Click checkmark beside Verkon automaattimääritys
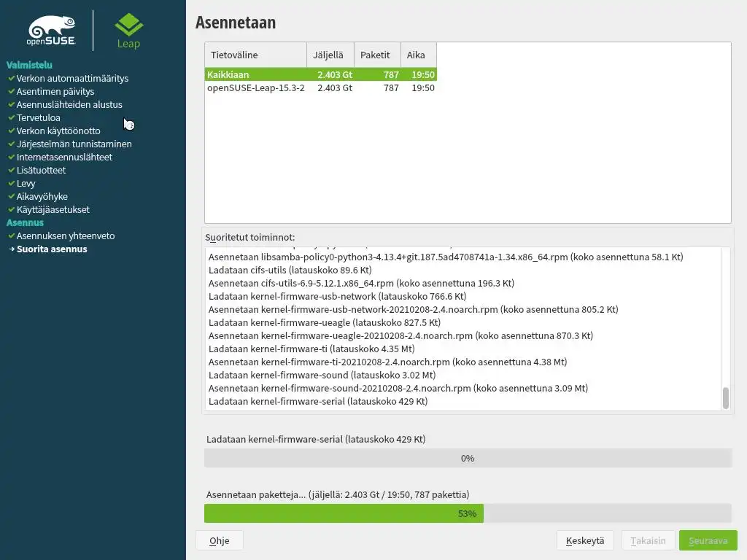This screenshot has height=560, width=747. tap(12, 77)
